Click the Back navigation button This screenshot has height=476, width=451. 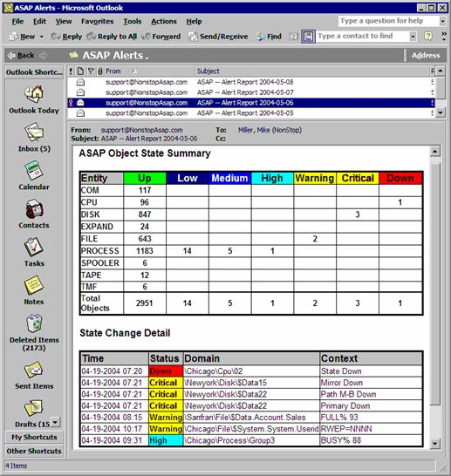[21, 55]
